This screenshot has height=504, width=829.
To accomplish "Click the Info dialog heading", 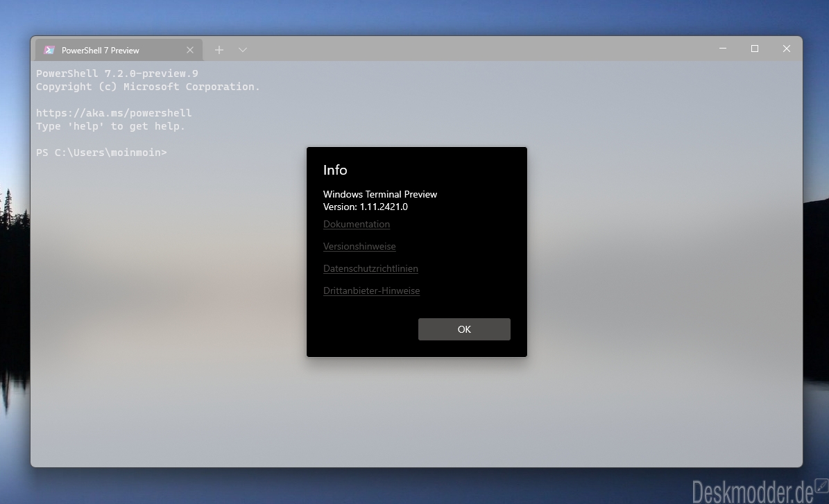I will click(335, 170).
